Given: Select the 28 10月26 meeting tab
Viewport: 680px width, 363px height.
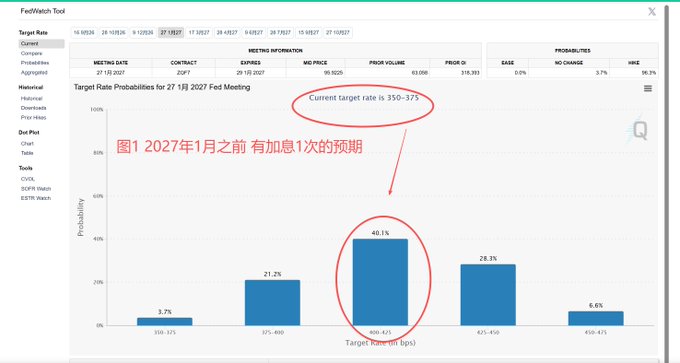Looking at the screenshot, I should point(114,33).
